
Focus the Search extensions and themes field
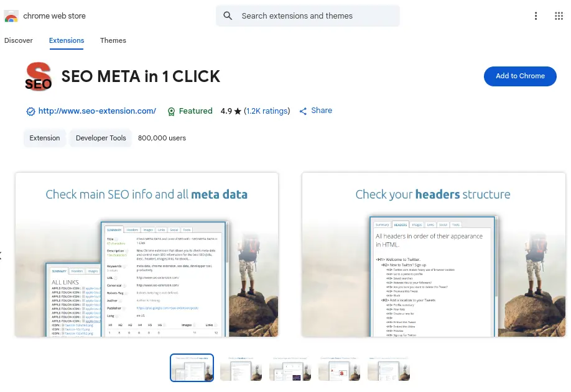click(x=308, y=16)
